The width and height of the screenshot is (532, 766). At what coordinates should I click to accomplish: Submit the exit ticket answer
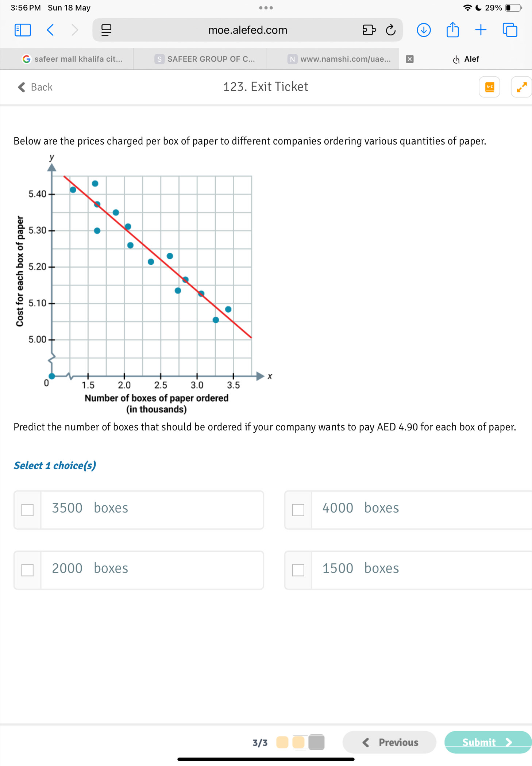pos(488,742)
